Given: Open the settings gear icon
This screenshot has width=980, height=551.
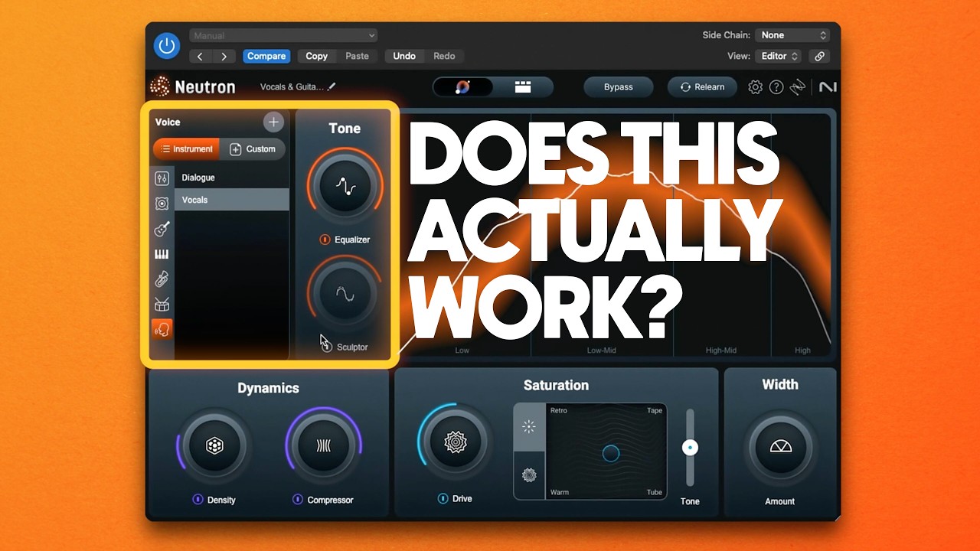Looking at the screenshot, I should coord(756,87).
